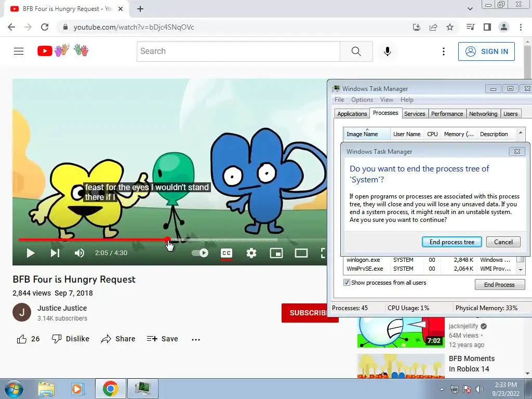Open Windows Explorer from taskbar
This screenshot has height=399, width=532.
[46, 389]
